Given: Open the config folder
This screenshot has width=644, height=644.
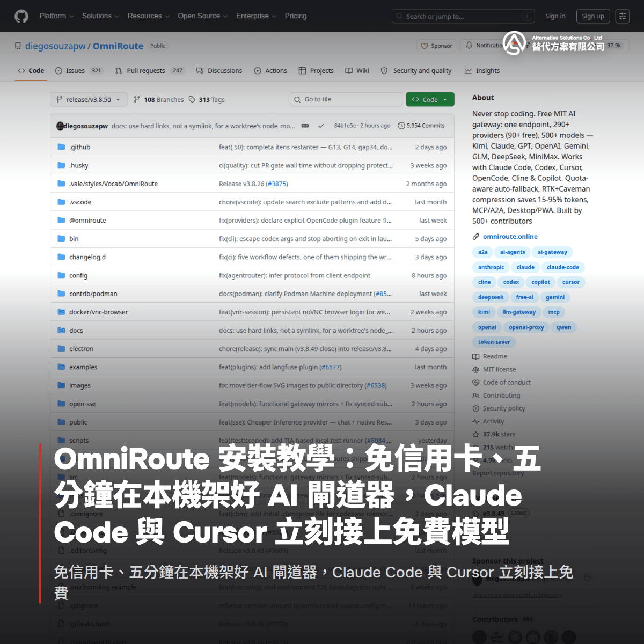Looking at the screenshot, I should pyautogui.click(x=78, y=275).
